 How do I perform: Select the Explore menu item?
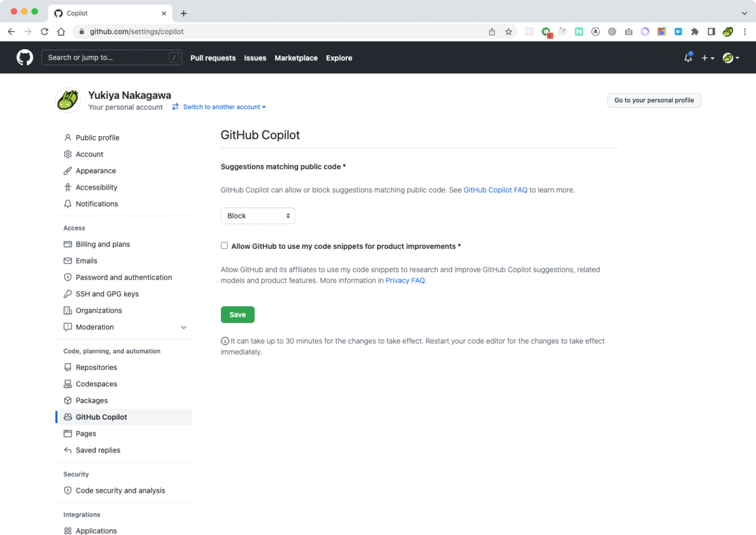[x=339, y=57]
